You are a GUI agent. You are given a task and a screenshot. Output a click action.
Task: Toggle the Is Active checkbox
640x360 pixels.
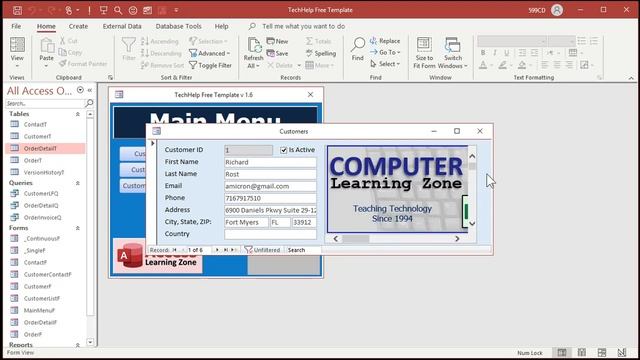coord(283,150)
